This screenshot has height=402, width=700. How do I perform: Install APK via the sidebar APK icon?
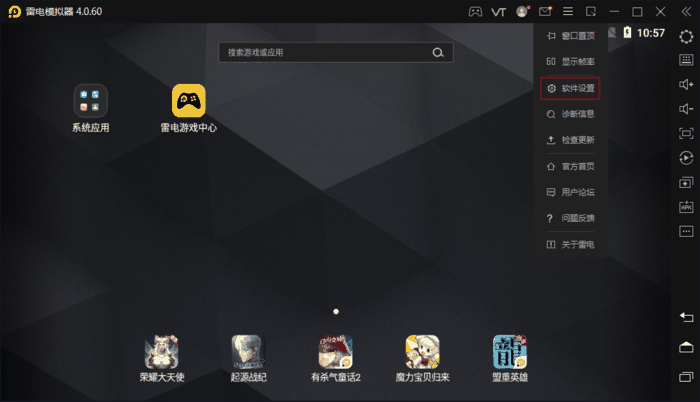point(686,207)
